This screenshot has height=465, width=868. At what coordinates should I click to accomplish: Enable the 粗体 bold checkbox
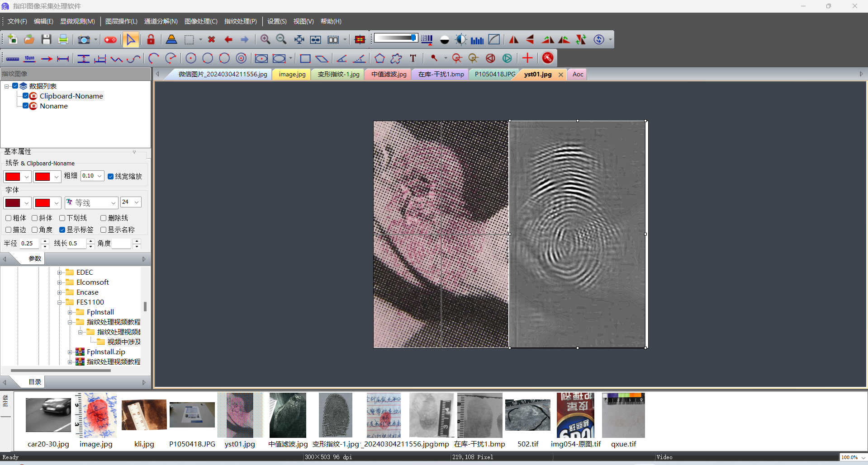point(9,218)
